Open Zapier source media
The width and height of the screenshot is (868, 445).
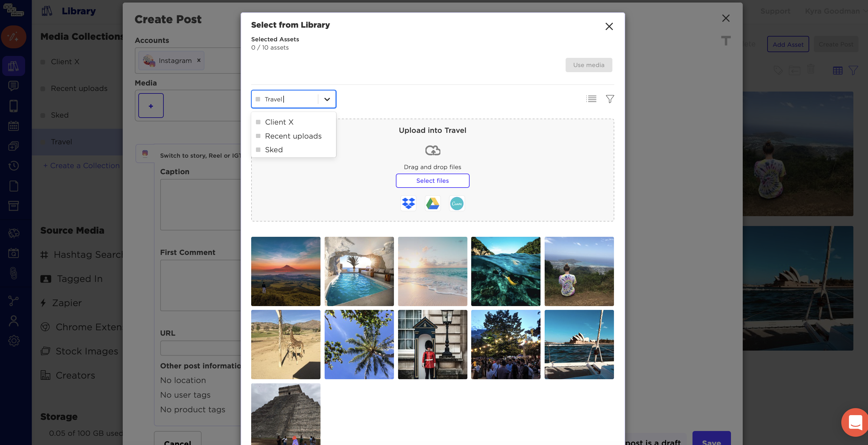[x=61, y=303]
